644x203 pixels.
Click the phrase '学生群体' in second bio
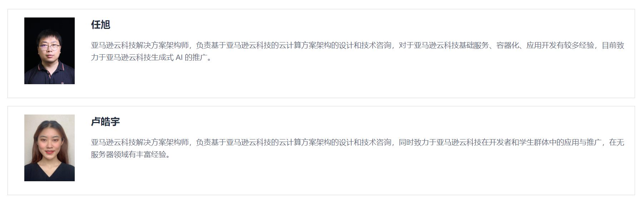[x=534, y=142]
